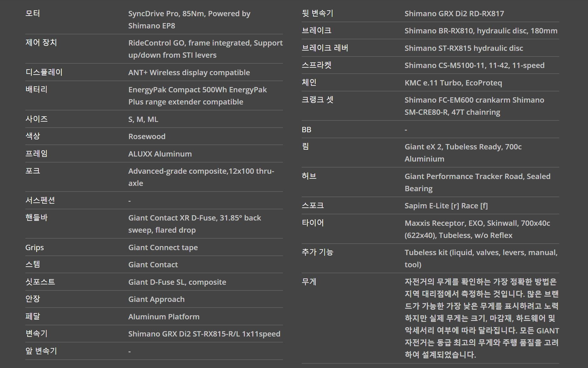Click the '브레이크' label
The height and width of the screenshot is (368, 588).
point(317,31)
